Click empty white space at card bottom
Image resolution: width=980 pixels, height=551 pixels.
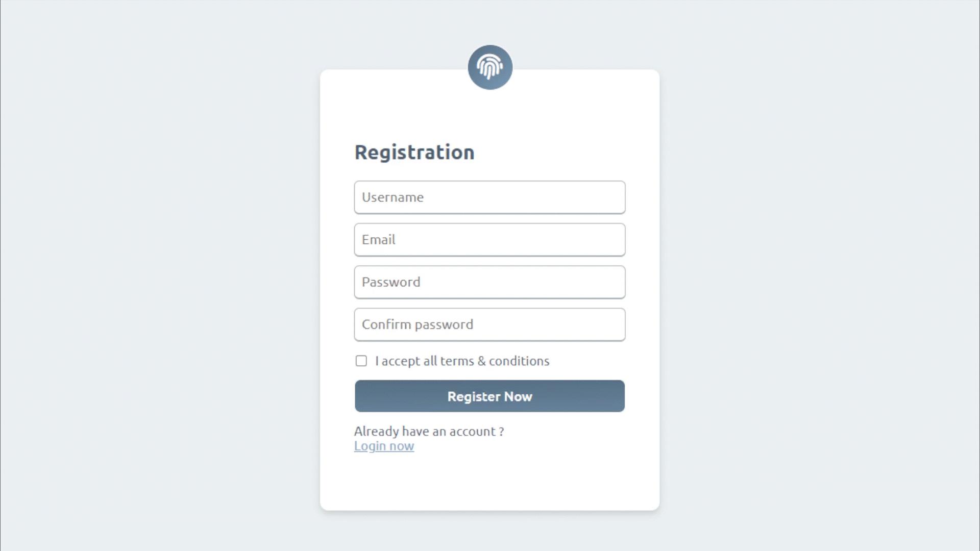[489, 482]
